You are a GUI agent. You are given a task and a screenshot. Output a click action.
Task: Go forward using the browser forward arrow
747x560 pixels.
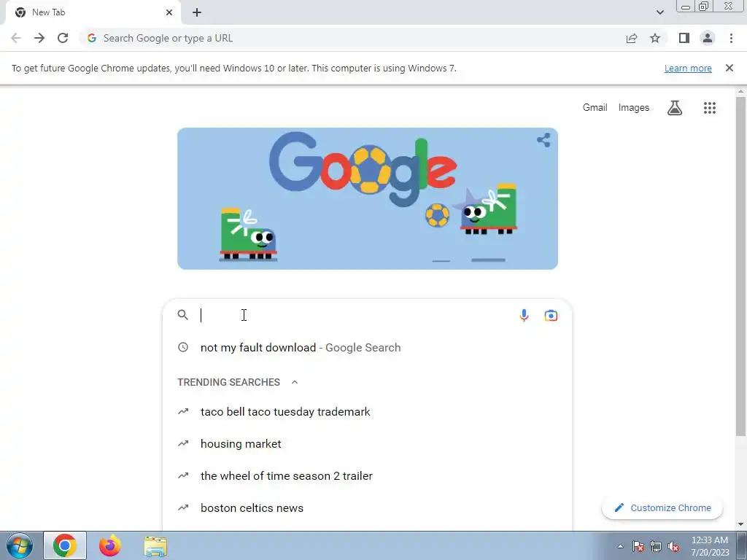click(39, 38)
